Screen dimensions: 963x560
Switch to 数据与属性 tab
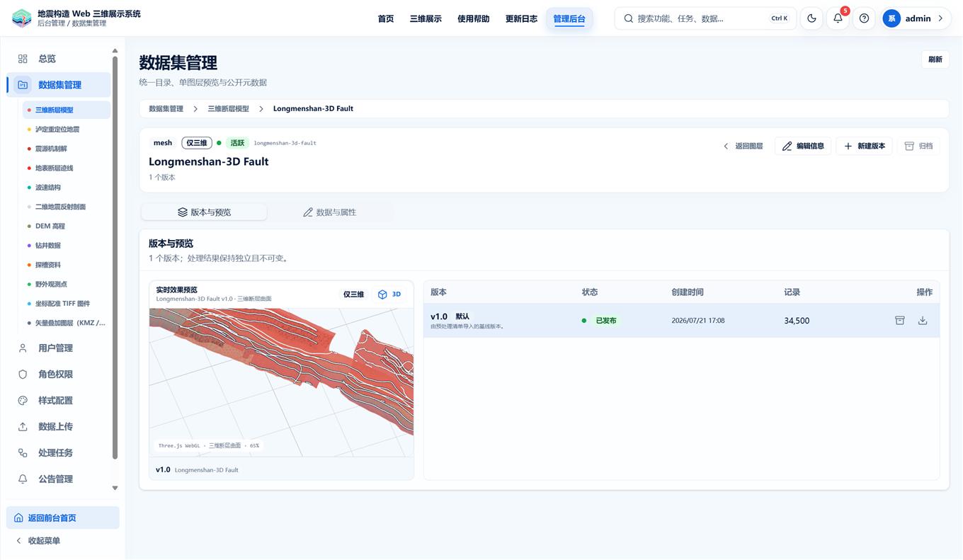tap(329, 212)
